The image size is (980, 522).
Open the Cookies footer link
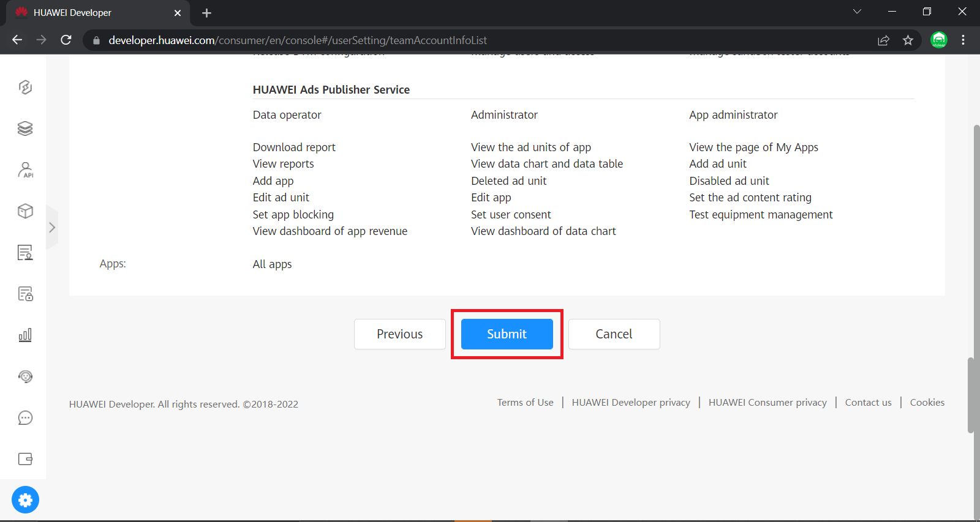(927, 402)
